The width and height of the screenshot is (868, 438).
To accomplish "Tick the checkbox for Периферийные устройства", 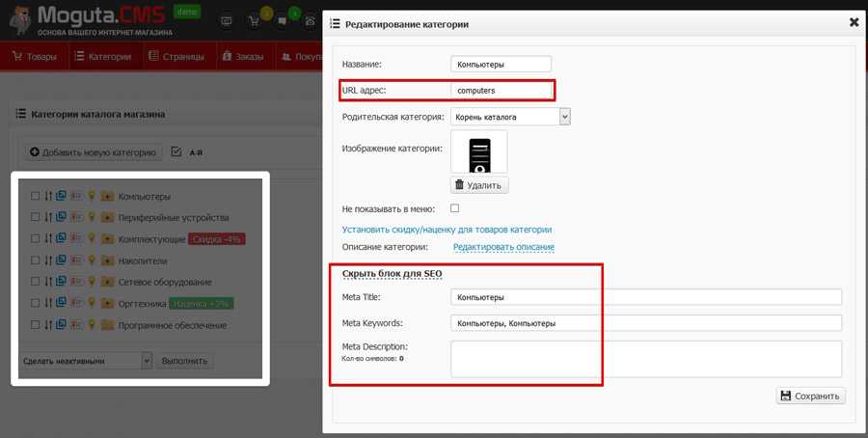I will click(x=36, y=217).
